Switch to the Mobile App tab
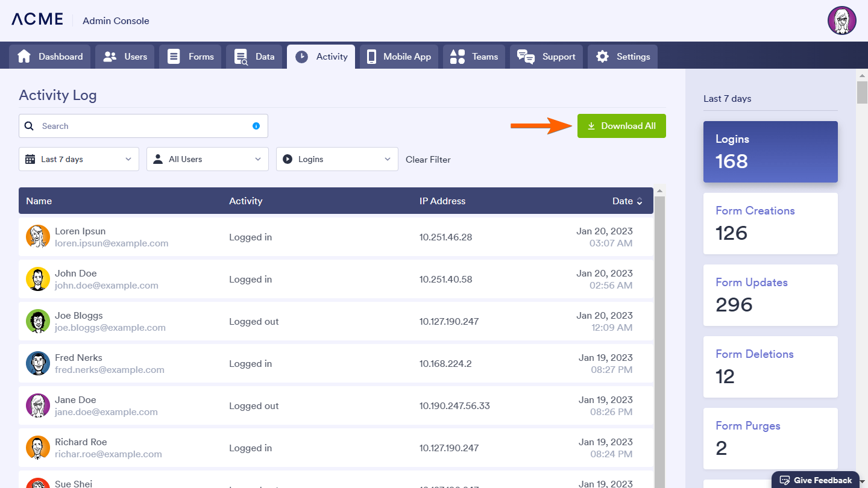Image resolution: width=868 pixels, height=488 pixels. click(399, 57)
